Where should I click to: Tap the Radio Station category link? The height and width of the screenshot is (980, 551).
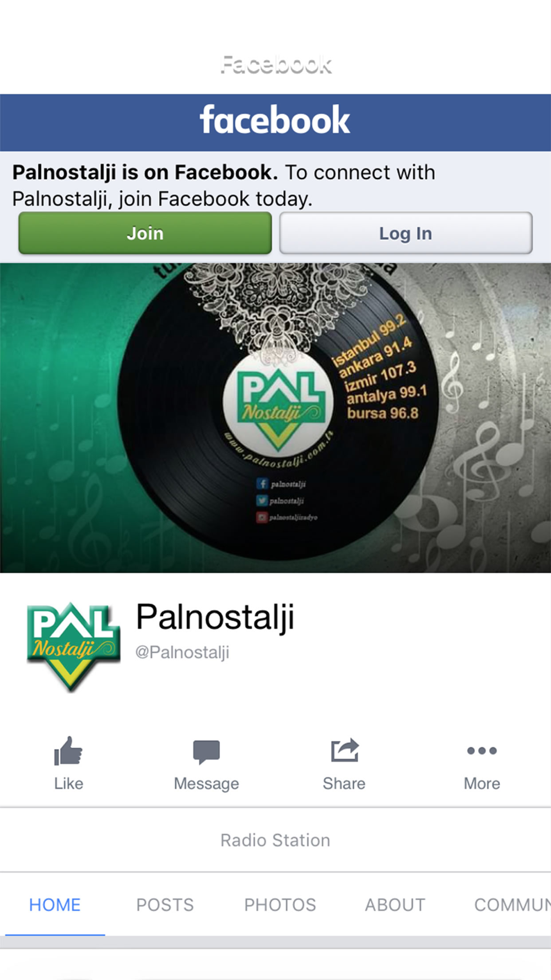point(275,840)
